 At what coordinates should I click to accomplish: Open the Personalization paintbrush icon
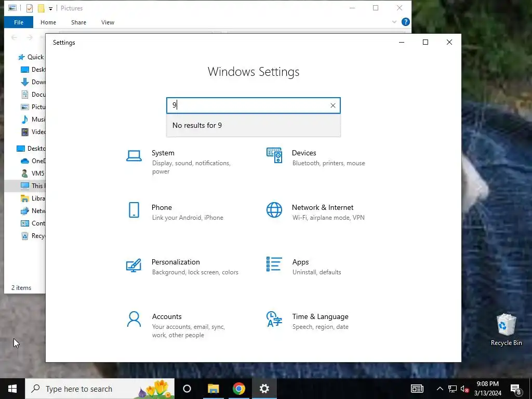pos(134,265)
